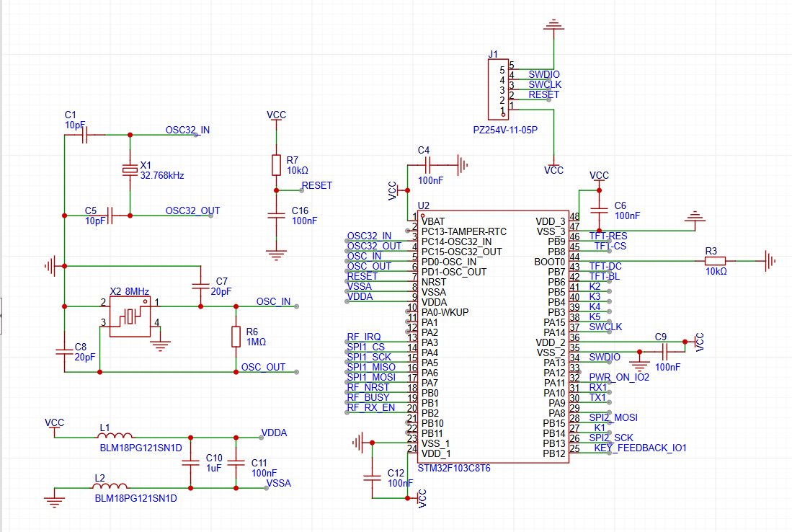The height and width of the screenshot is (532, 792).
Task: Click the X2 8MHz crystal component
Action: (x=130, y=316)
